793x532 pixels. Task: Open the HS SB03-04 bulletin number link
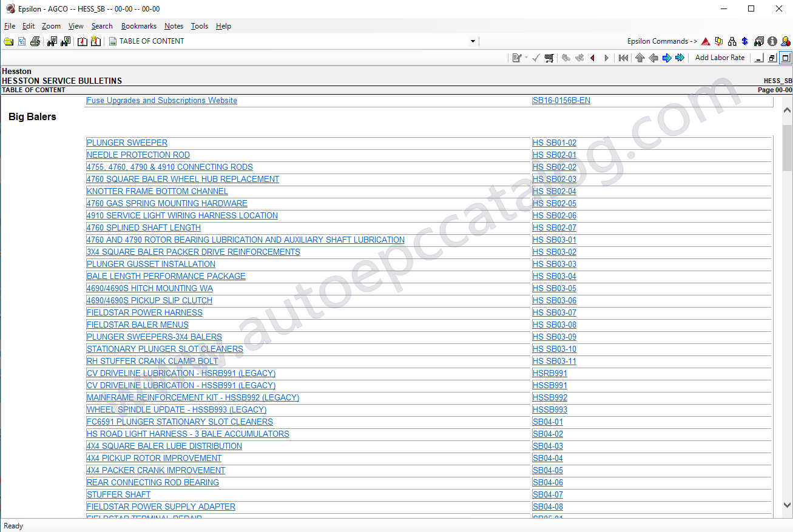[554, 276]
